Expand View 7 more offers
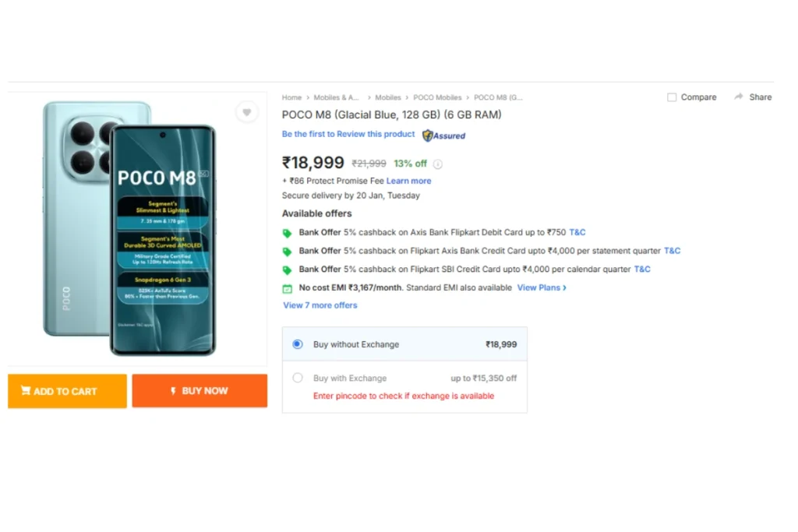 320,305
